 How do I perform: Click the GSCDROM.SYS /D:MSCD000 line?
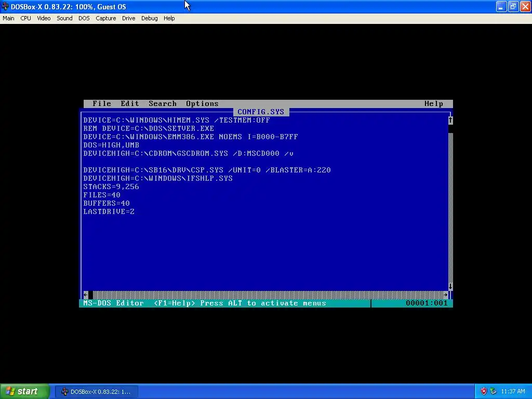(188, 153)
